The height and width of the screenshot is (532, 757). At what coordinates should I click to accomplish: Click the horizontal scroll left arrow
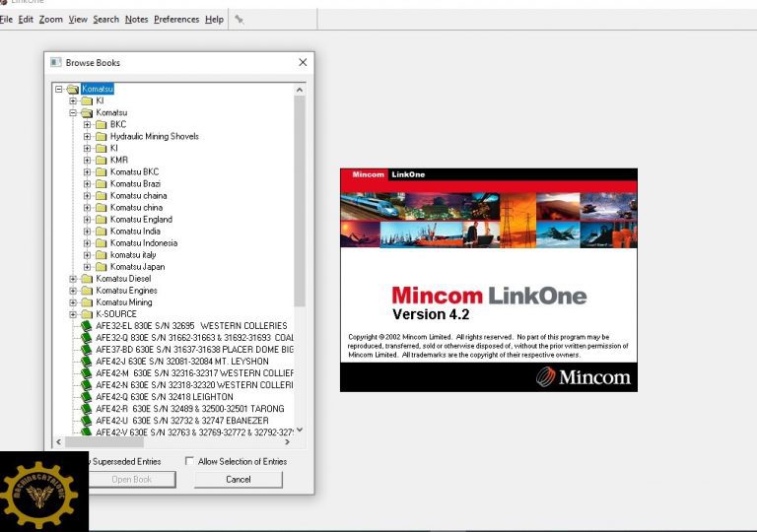point(59,441)
